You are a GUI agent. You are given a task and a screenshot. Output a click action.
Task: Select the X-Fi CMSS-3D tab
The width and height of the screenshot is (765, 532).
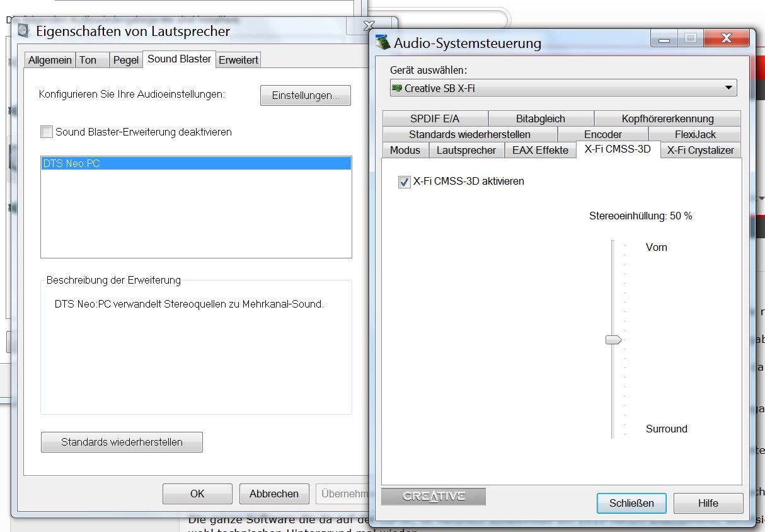tap(618, 149)
